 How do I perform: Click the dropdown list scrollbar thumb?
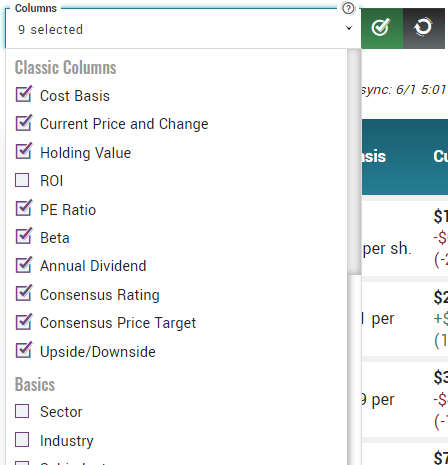(354, 162)
